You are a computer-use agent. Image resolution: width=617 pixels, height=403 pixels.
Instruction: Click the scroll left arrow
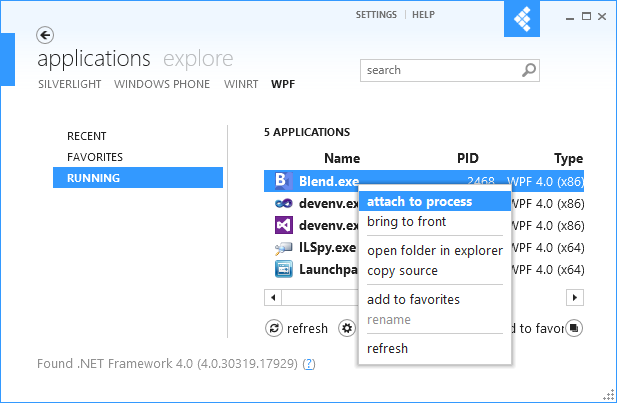click(273, 298)
